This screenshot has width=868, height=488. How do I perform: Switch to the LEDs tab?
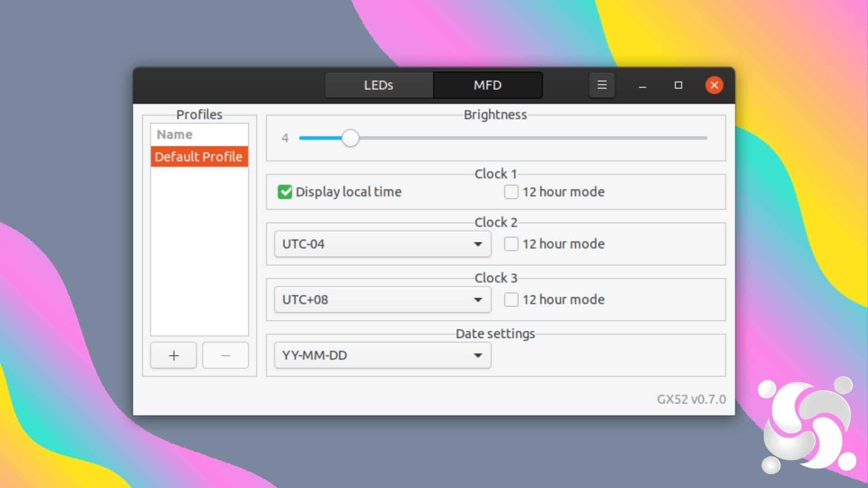click(379, 85)
